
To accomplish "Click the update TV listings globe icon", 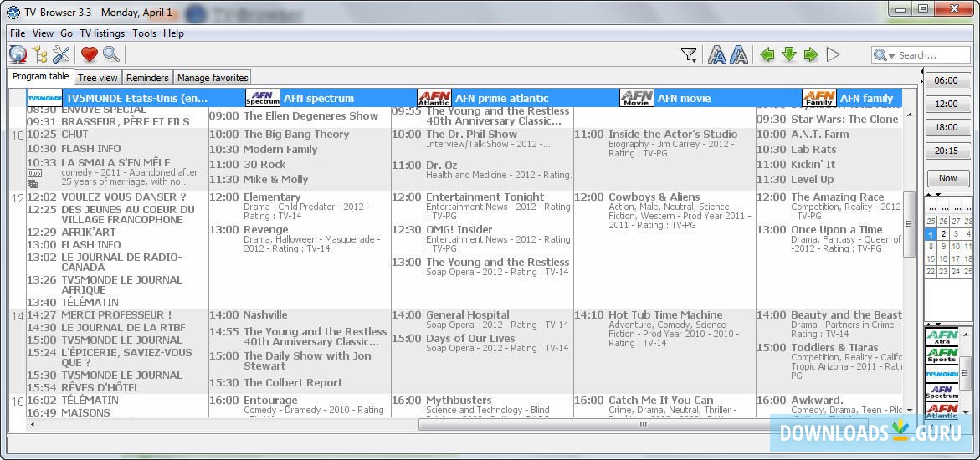I will pos(18,54).
